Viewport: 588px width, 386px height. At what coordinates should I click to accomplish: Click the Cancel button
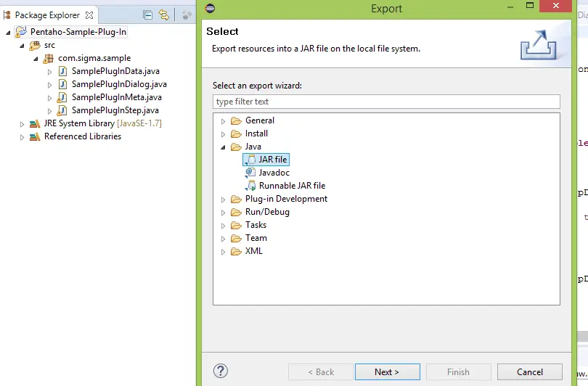pos(529,371)
